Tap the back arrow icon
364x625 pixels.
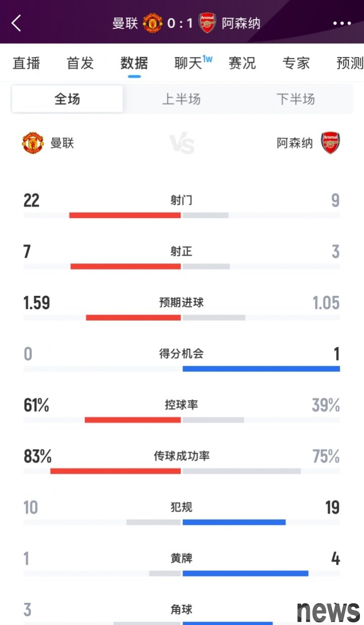(x=17, y=23)
